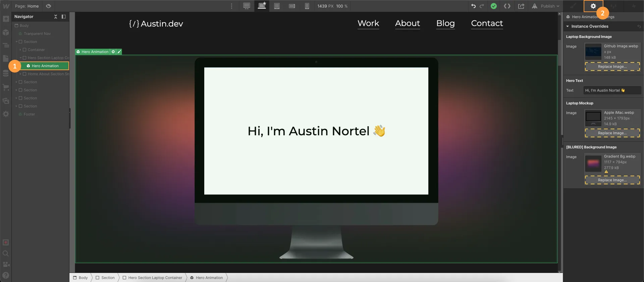Switch to mobile portrait breakpoint

pyautogui.click(x=307, y=6)
